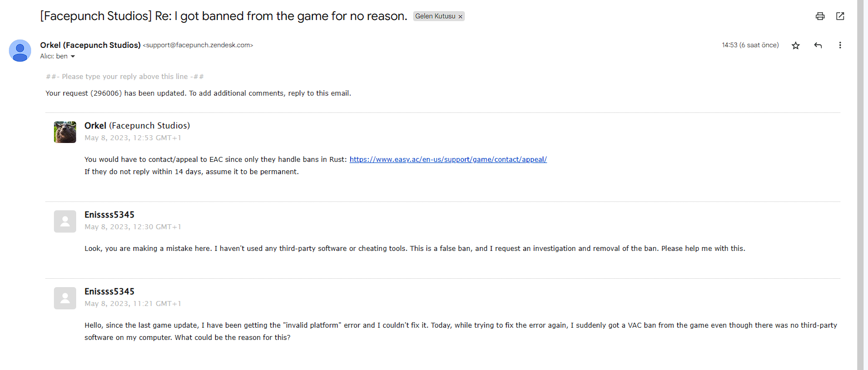This screenshot has height=370, width=868.
Task: Click sender name Orkel (Facepunch Studios) in header
Action: pos(90,45)
